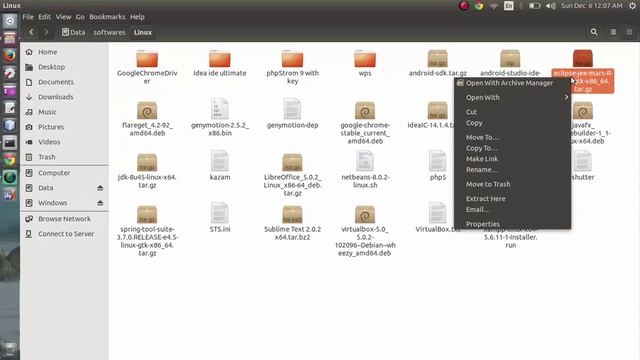The image size is (640, 360).
Task: Click the search icon in toolbar
Action: pos(594,32)
